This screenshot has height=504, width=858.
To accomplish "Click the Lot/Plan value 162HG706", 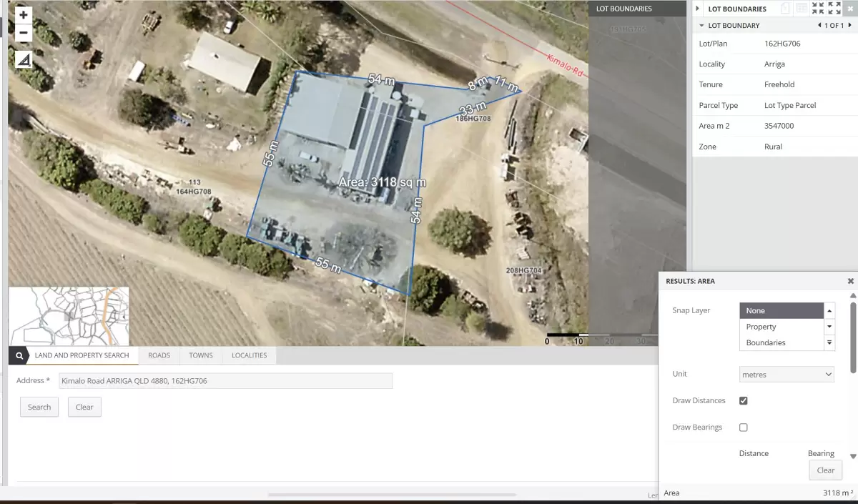I will tap(782, 44).
